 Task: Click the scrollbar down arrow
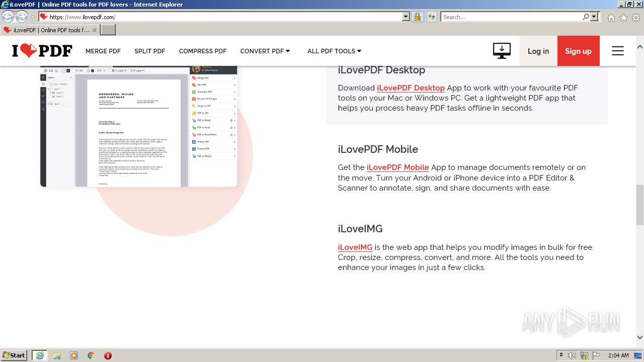tap(639, 337)
